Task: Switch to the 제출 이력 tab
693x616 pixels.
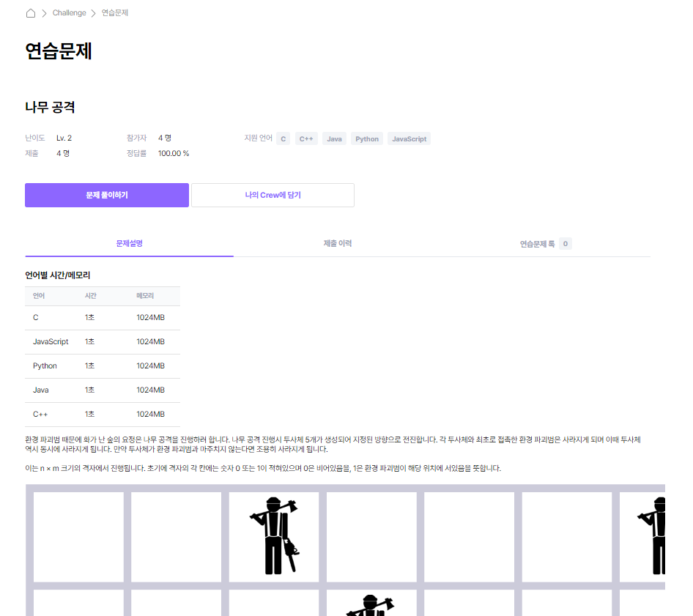Action: [x=338, y=243]
